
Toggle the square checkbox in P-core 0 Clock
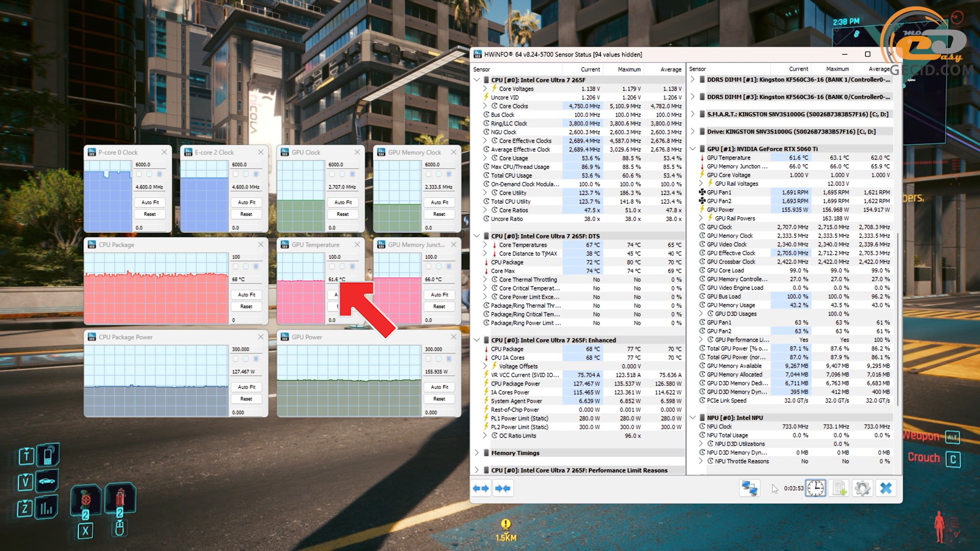pyautogui.click(x=159, y=174)
